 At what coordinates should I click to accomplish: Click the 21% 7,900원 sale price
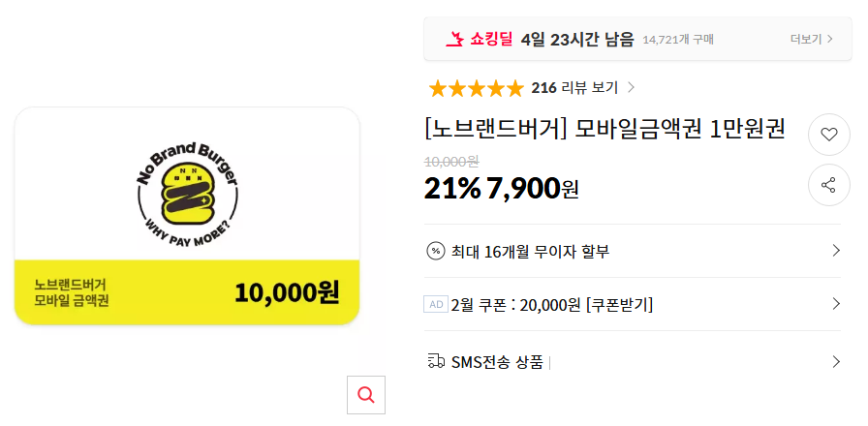pos(501,188)
